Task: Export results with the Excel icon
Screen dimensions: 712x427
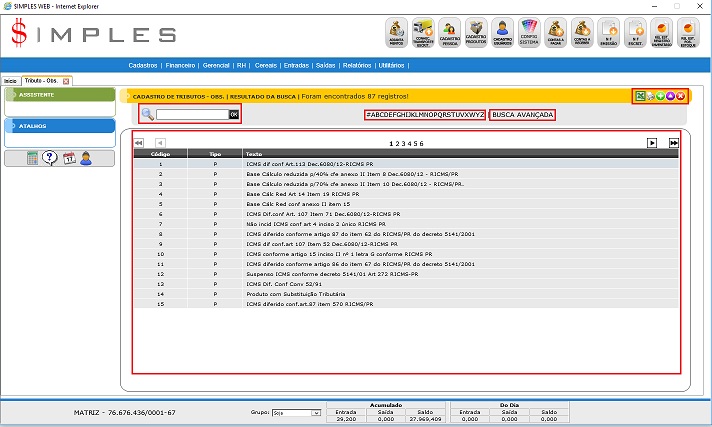Action: tap(640, 95)
